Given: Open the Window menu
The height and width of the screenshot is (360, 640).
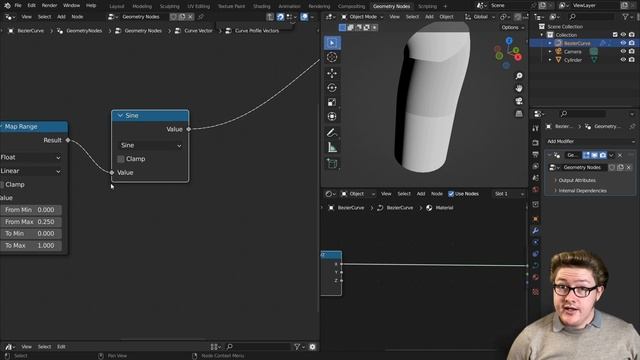Looking at the screenshot, I should click(x=71, y=6).
